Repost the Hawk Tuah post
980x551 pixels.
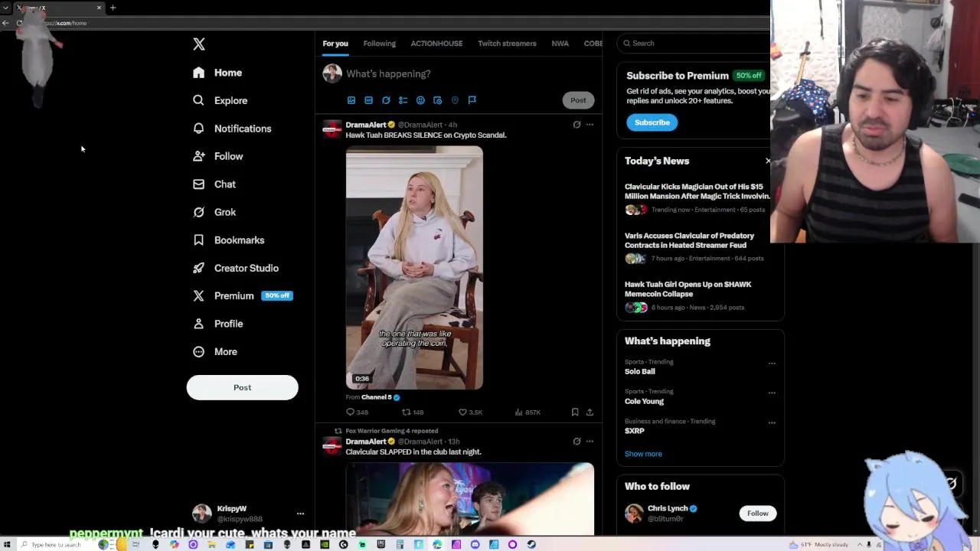click(x=413, y=412)
